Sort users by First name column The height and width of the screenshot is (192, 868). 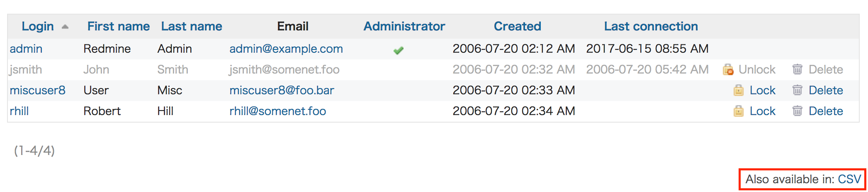coord(119,26)
